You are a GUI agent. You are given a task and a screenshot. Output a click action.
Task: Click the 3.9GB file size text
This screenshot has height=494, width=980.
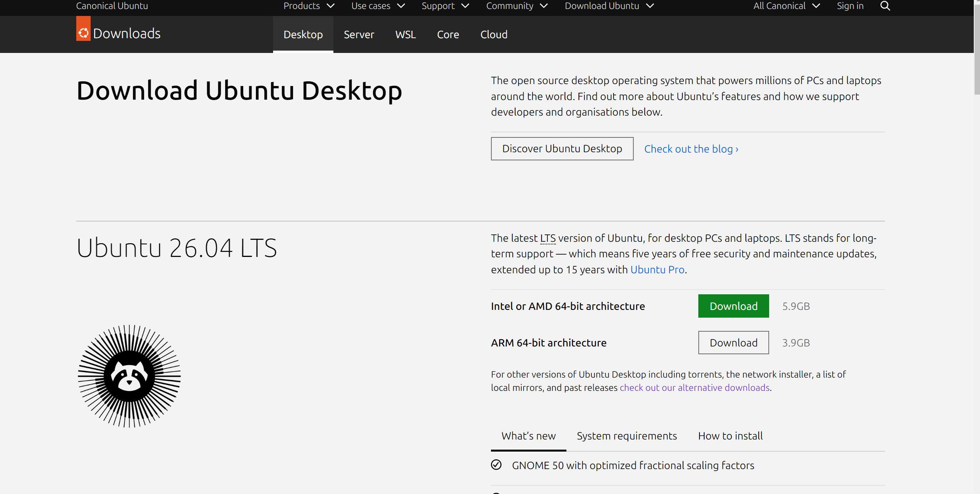point(796,343)
